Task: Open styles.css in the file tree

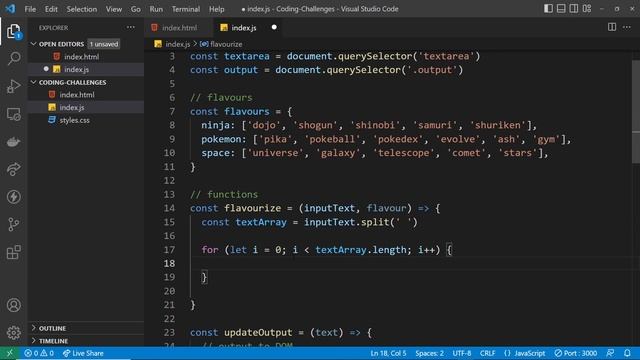Action: click(x=86, y=120)
